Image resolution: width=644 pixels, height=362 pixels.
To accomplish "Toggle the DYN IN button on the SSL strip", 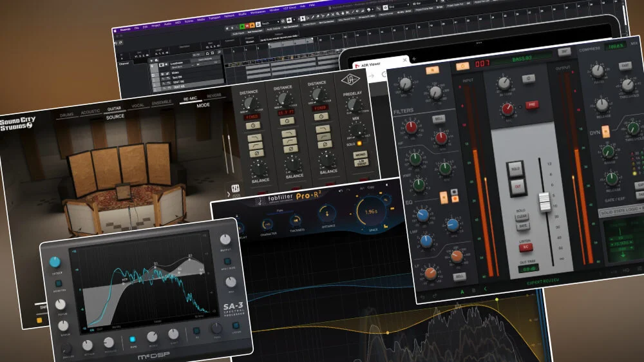I will point(605,131).
